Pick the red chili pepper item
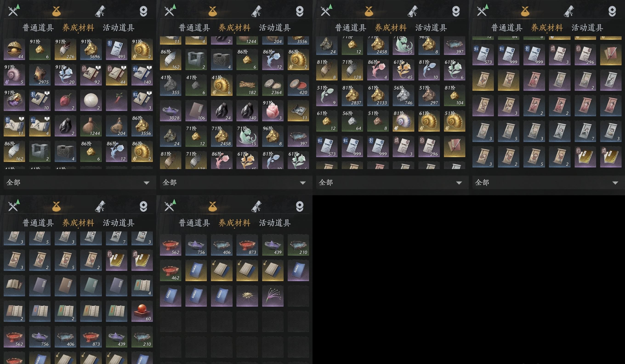The height and width of the screenshot is (364, 625). (x=116, y=100)
